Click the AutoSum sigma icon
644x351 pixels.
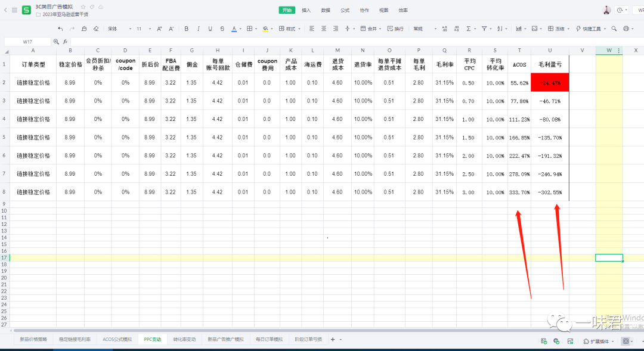[468, 29]
